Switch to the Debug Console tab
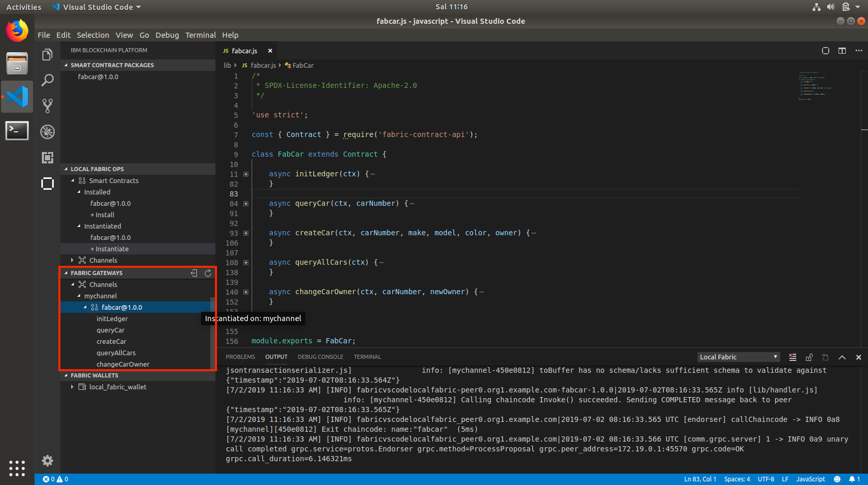Image resolution: width=868 pixels, height=485 pixels. tap(320, 357)
